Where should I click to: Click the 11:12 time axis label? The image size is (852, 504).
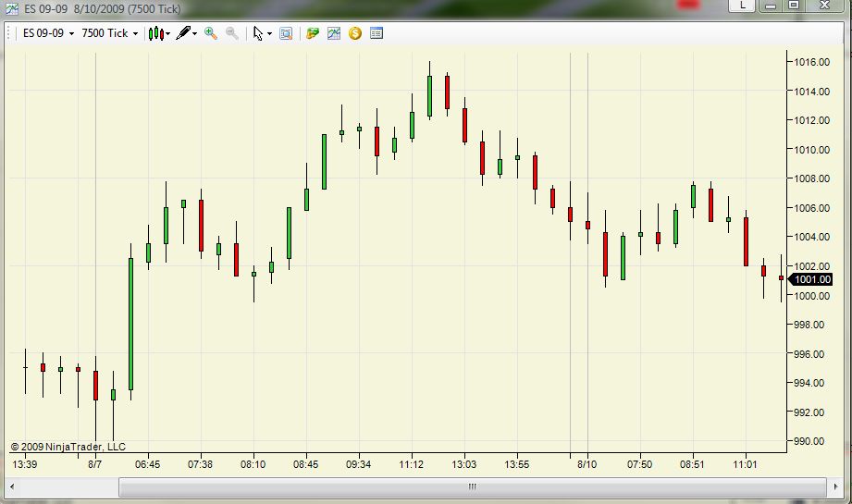pyautogui.click(x=411, y=464)
